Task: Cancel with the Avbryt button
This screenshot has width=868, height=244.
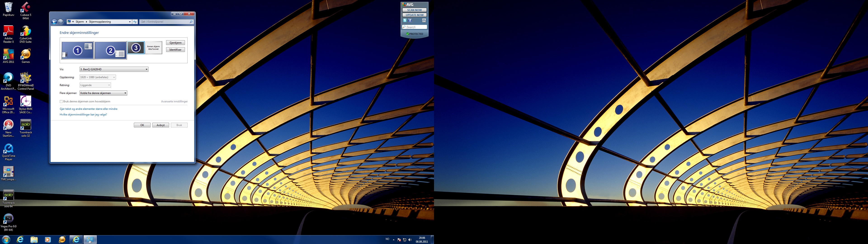Action: click(161, 125)
